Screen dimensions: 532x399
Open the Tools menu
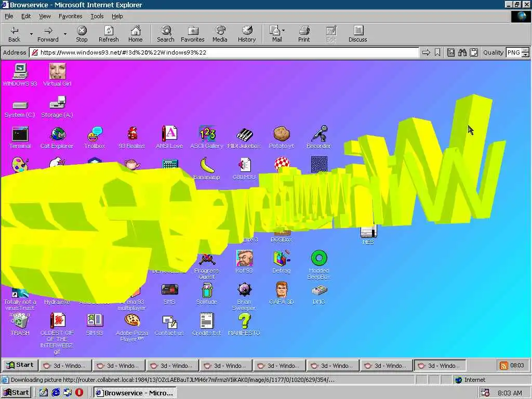click(97, 16)
